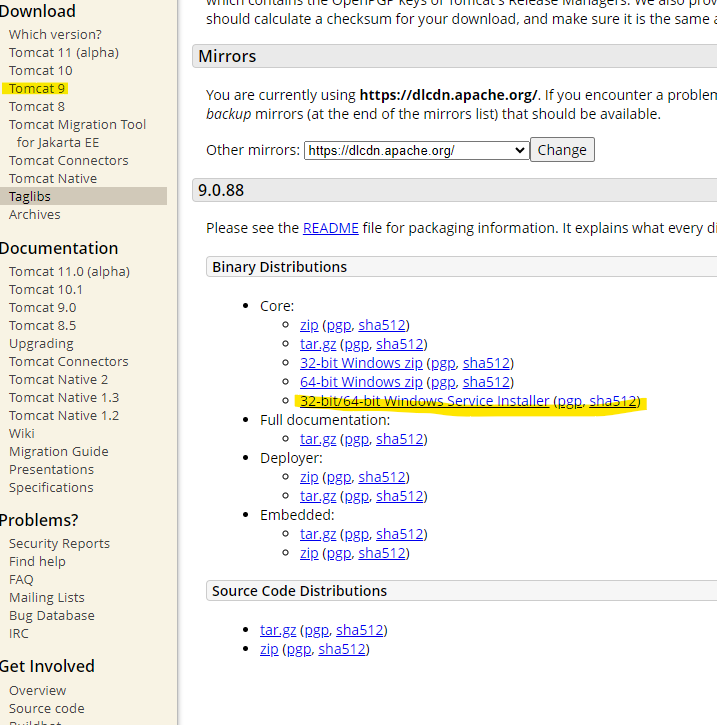Screen dimensions: 717x725
Task: Open the Source code link
Action: point(47,709)
